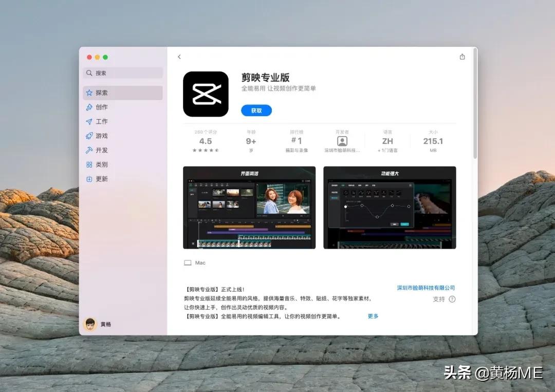Open the 功能强大 screenshot preview
The height and width of the screenshot is (392, 555).
389,207
